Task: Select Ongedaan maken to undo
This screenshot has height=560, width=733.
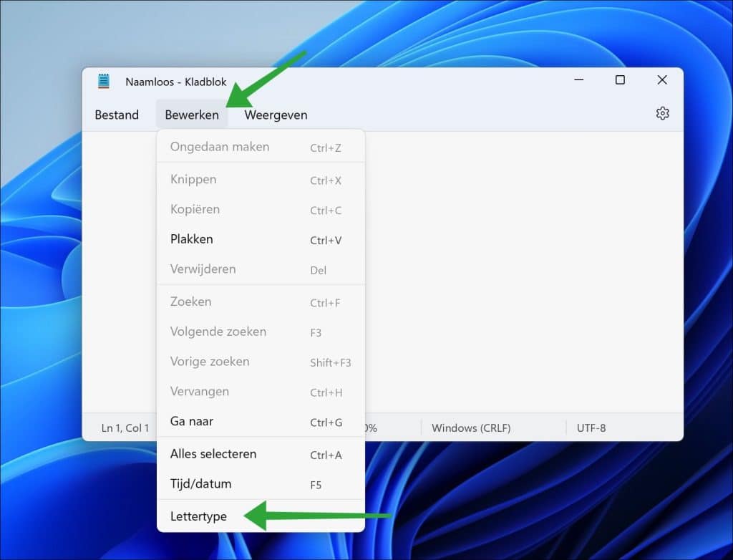Action: click(220, 146)
